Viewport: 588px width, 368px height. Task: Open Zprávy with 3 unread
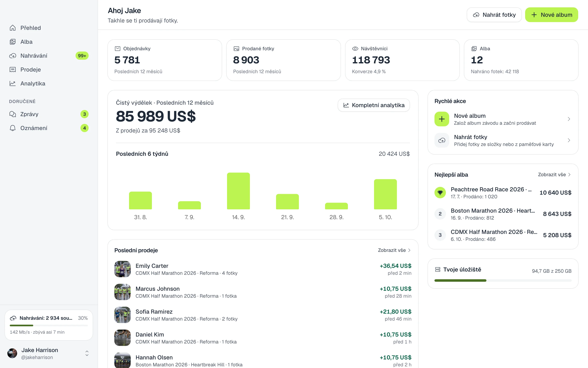[49, 114]
